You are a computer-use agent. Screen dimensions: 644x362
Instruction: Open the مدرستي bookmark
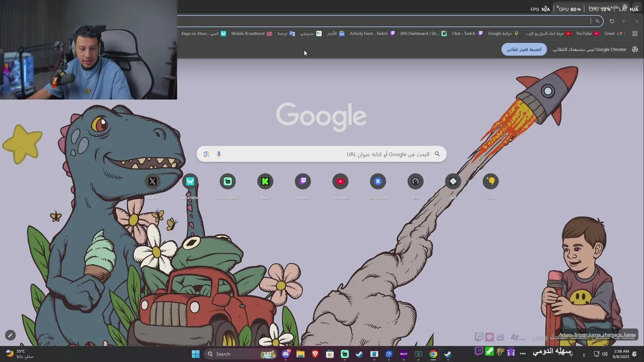point(311,34)
